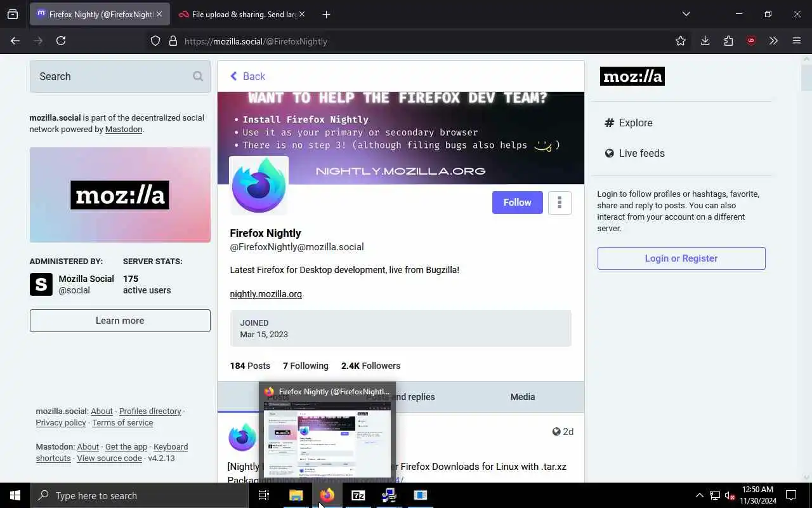
Task: Open a new tab with plus button
Action: click(x=326, y=14)
